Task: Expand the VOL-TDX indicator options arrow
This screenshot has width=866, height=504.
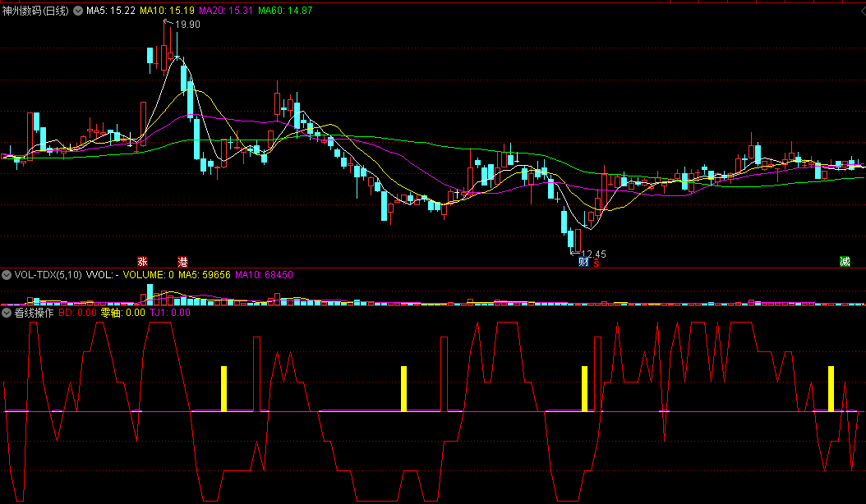Action: [x=7, y=275]
